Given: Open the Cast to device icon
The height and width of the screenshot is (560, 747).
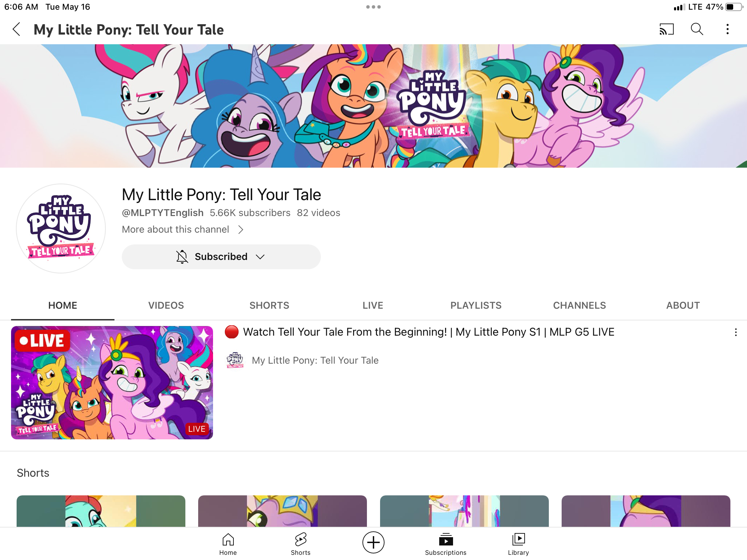Looking at the screenshot, I should (x=666, y=29).
